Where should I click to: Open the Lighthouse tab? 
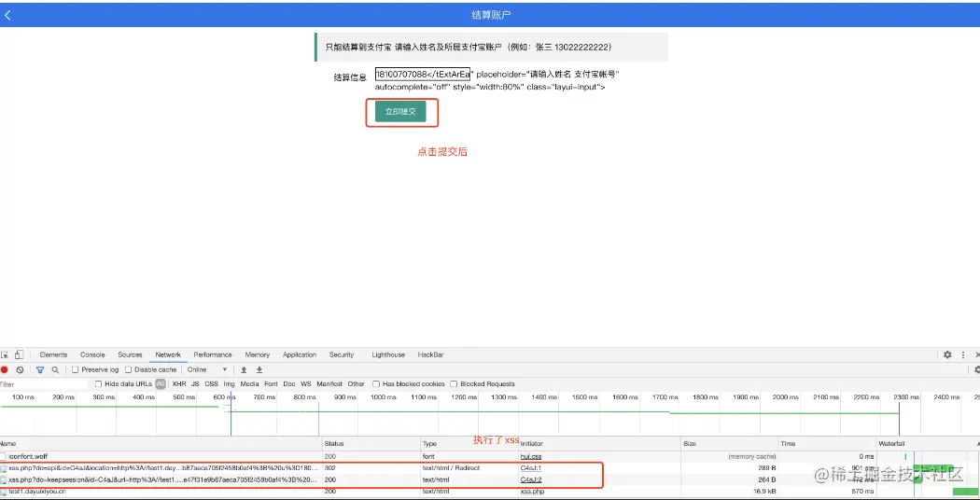[389, 354]
